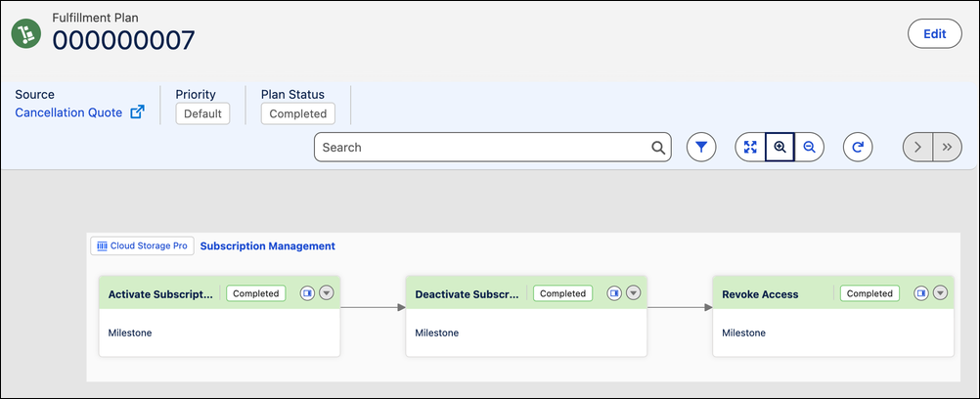
Task: Open dropdown menu on Activate Subscription step
Action: pyautogui.click(x=327, y=292)
